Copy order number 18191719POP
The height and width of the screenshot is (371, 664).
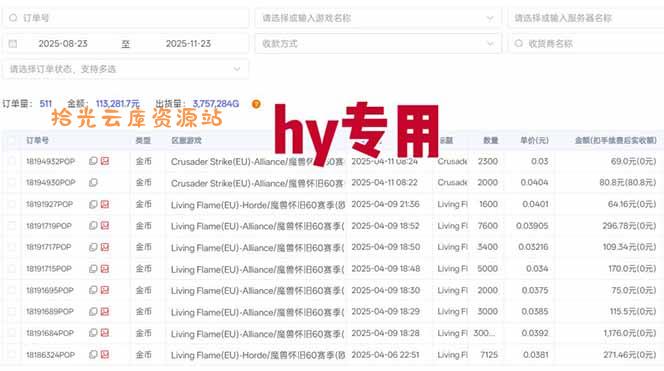click(x=93, y=226)
